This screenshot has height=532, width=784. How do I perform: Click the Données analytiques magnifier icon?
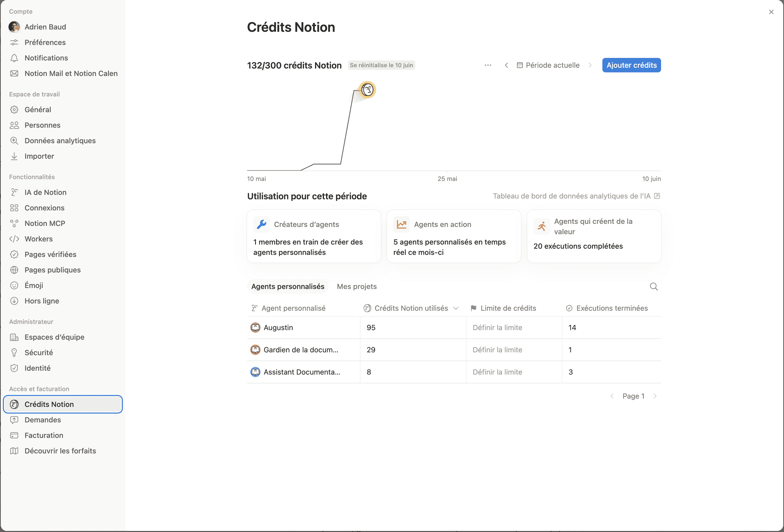(x=14, y=141)
